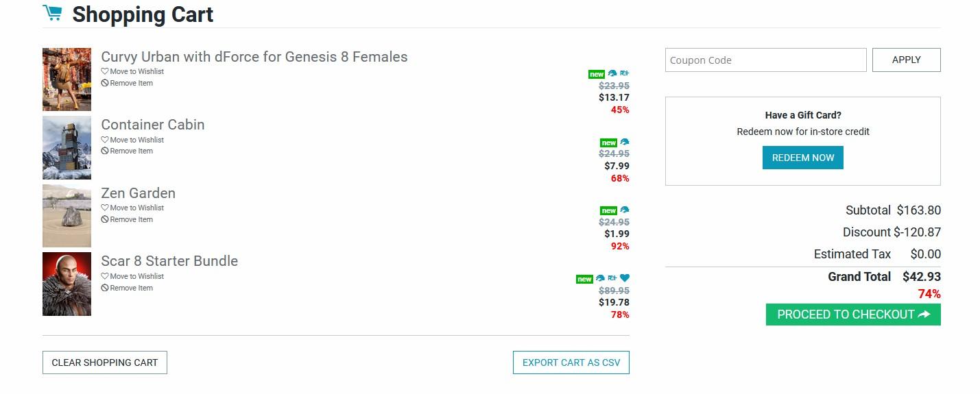Click the heart icon on Scar 8 Starter Bundle

624,278
